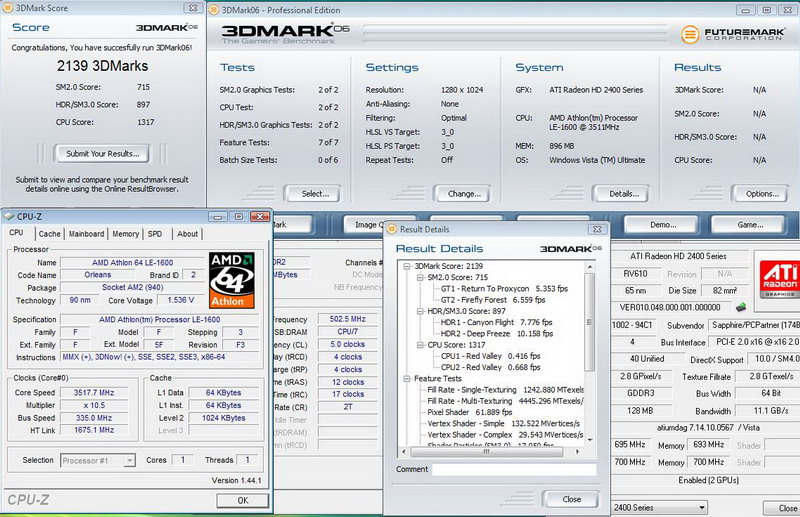Click the Submit Your Results... button
The height and width of the screenshot is (517, 800).
point(103,154)
